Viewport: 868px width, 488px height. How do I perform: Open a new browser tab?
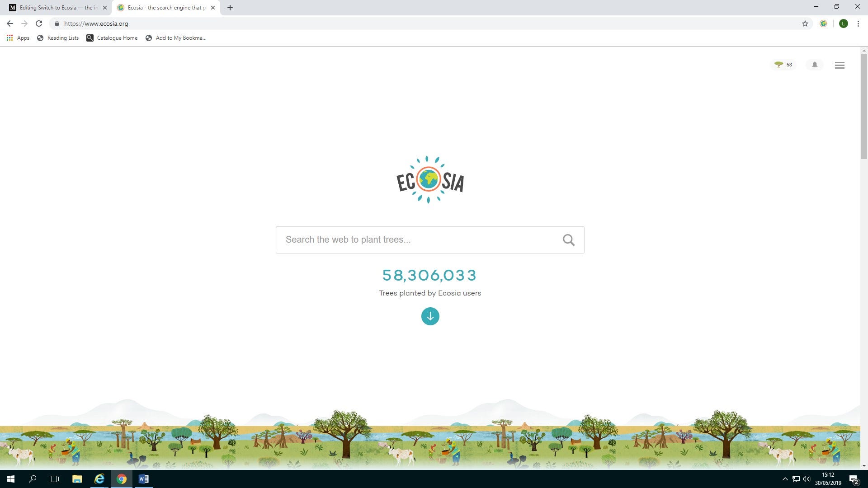[x=230, y=7]
